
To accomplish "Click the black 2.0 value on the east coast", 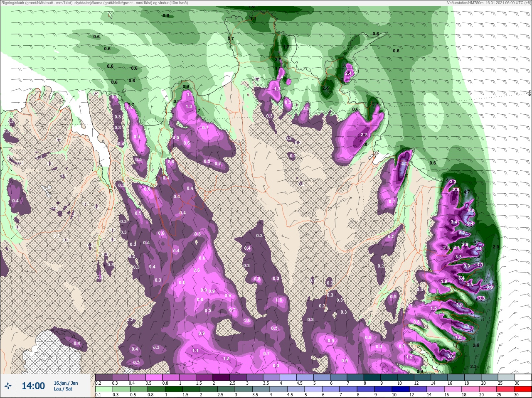I will pos(495,247).
